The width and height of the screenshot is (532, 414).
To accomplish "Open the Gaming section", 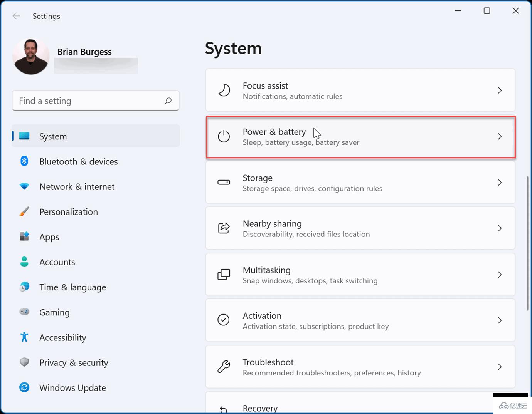I will (54, 312).
